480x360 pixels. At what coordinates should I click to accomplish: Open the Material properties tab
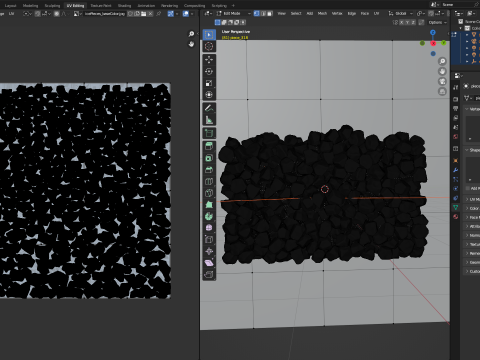[x=456, y=217]
